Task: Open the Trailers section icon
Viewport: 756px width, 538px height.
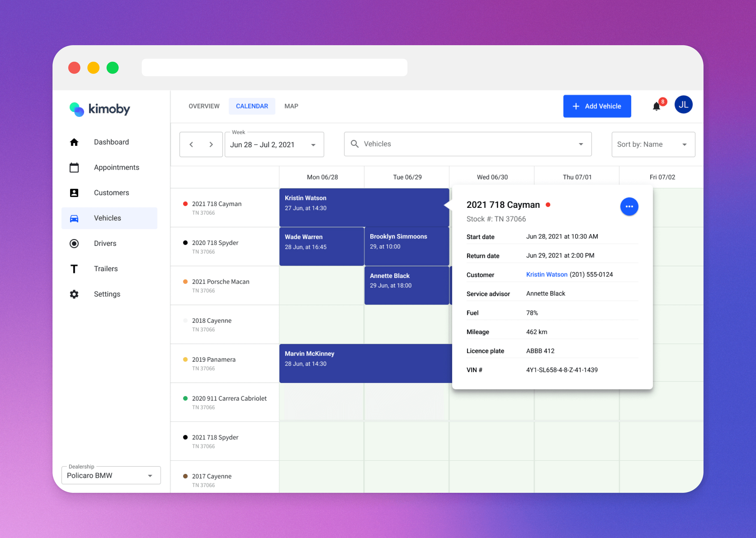Action: [74, 269]
